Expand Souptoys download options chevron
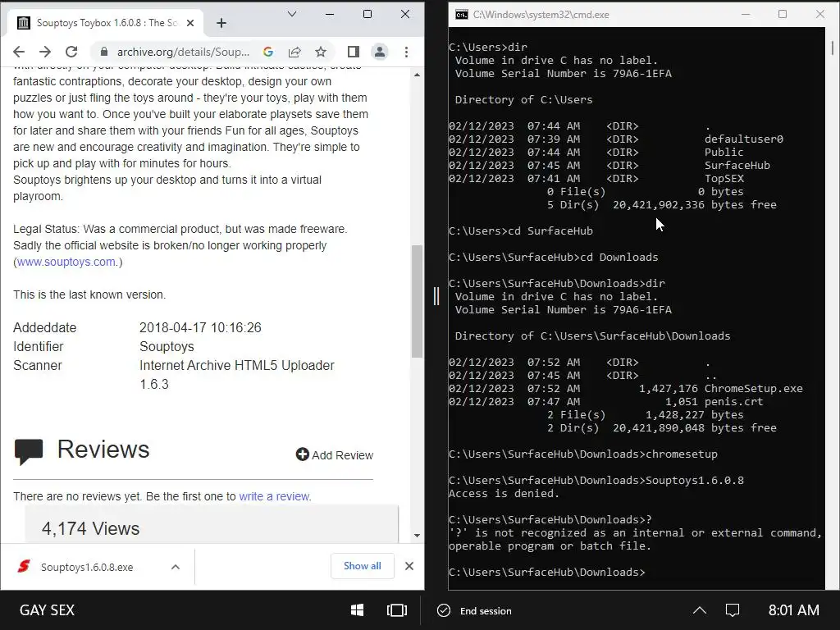 [x=176, y=567]
